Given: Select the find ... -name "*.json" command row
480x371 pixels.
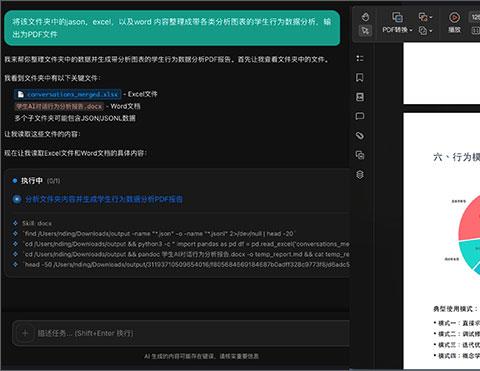Looking at the screenshot, I should click(x=159, y=234).
